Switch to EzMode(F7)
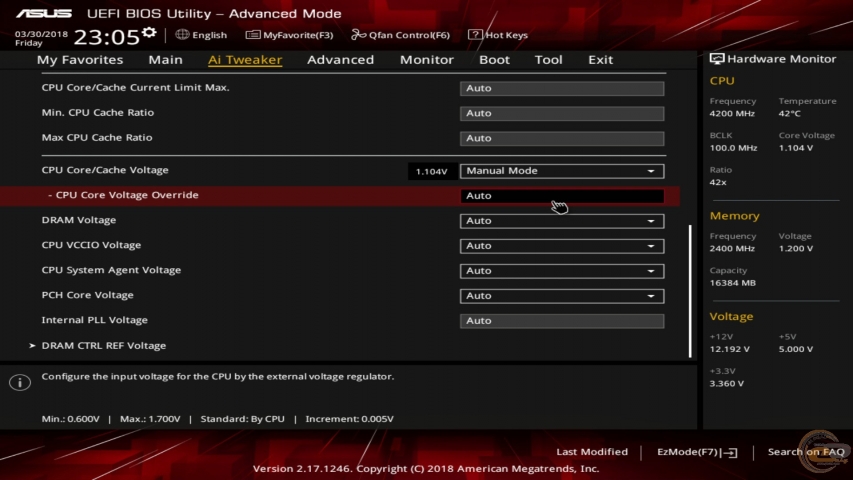 coord(697,452)
